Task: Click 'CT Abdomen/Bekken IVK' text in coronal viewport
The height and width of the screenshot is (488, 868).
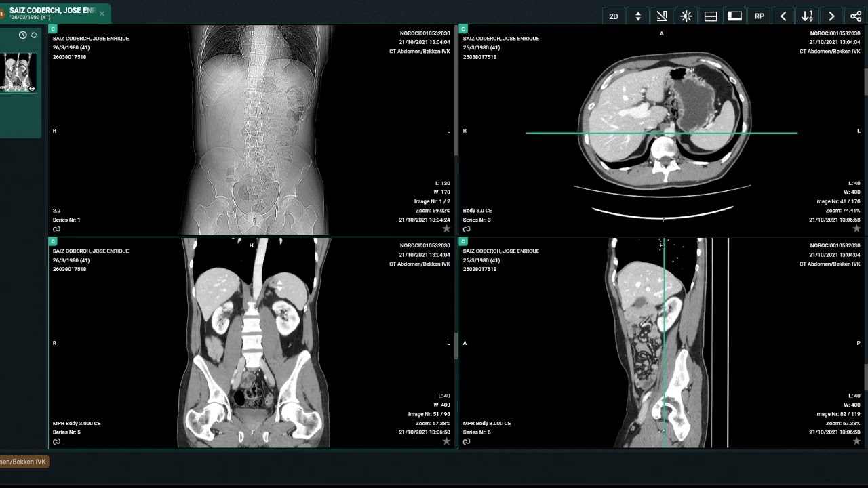Action: [x=420, y=264]
